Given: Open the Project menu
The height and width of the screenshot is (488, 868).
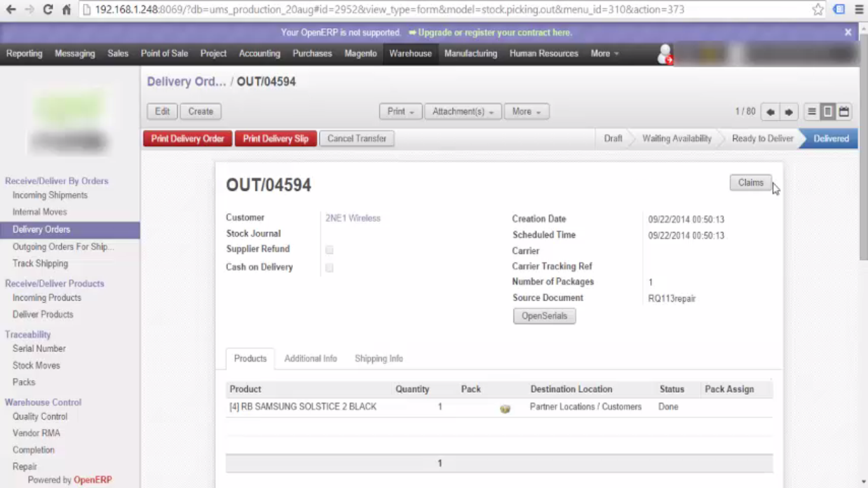Looking at the screenshot, I should pyautogui.click(x=214, y=53).
